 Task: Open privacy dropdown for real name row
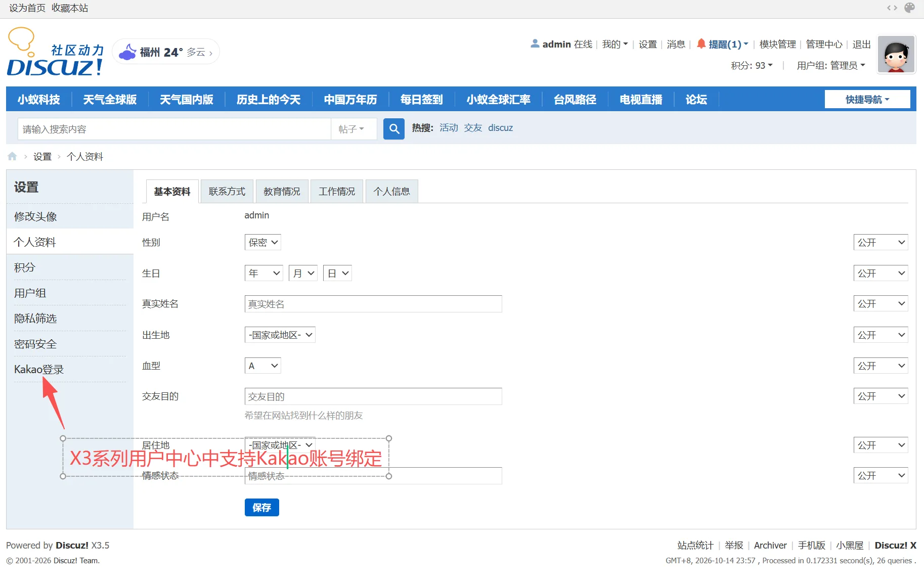pos(881,303)
